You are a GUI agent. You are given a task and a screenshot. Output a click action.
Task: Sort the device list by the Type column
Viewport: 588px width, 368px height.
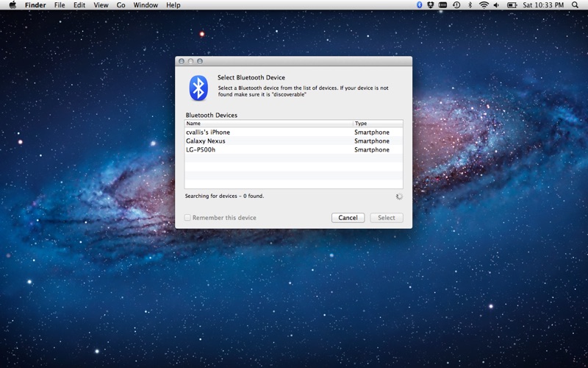[x=378, y=123]
